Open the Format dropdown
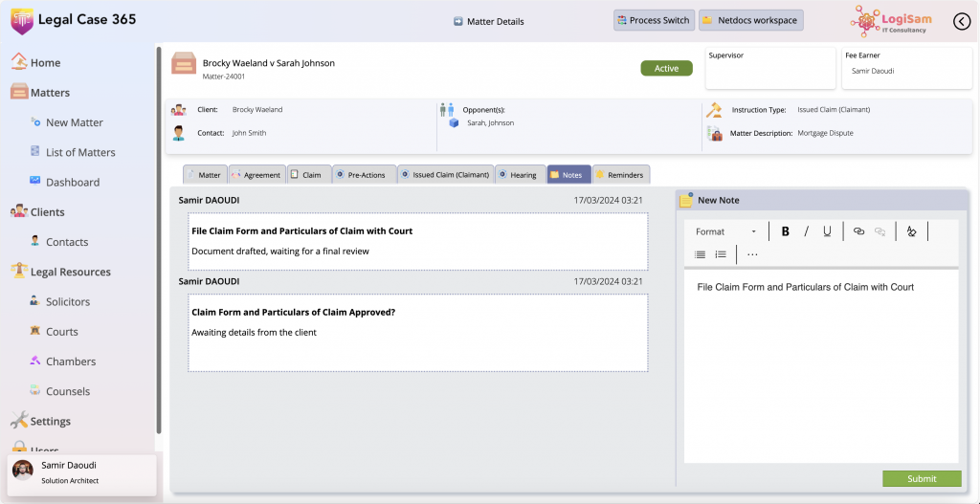The width and height of the screenshot is (980, 504). coord(725,231)
